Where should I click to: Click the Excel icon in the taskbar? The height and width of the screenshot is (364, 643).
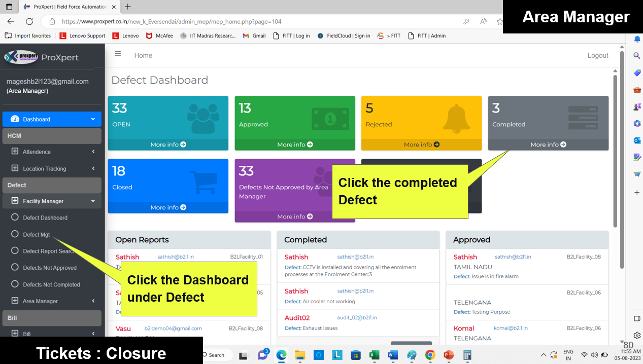pos(374,355)
